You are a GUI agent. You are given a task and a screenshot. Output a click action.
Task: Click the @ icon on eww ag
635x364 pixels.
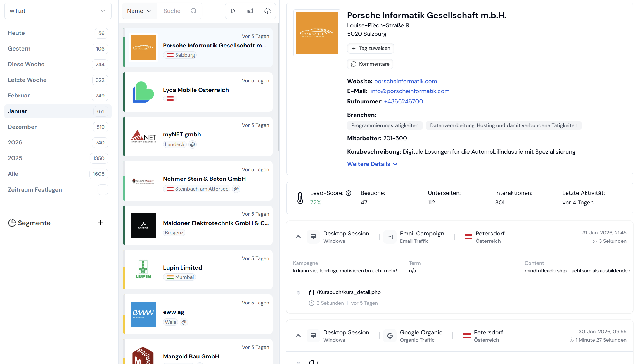click(x=184, y=322)
